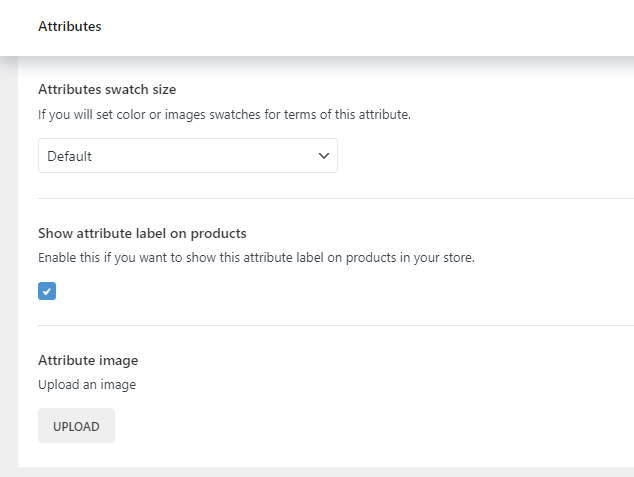Click the 'Enable this if you want' description
This screenshot has width=634, height=477.
pyautogui.click(x=256, y=257)
